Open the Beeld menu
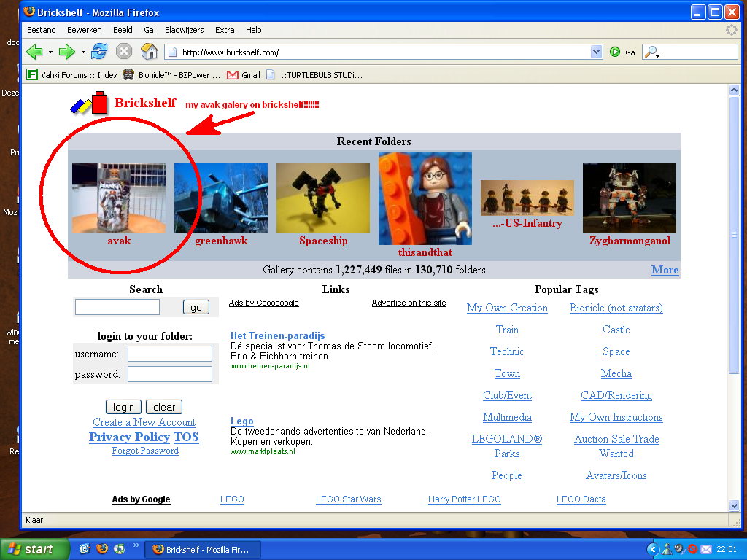 pyautogui.click(x=123, y=30)
